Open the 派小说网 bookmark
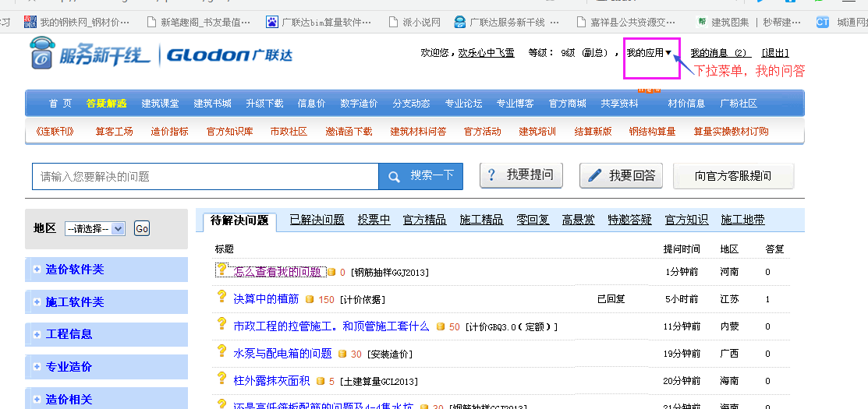This screenshot has height=409, width=868. pos(415,22)
